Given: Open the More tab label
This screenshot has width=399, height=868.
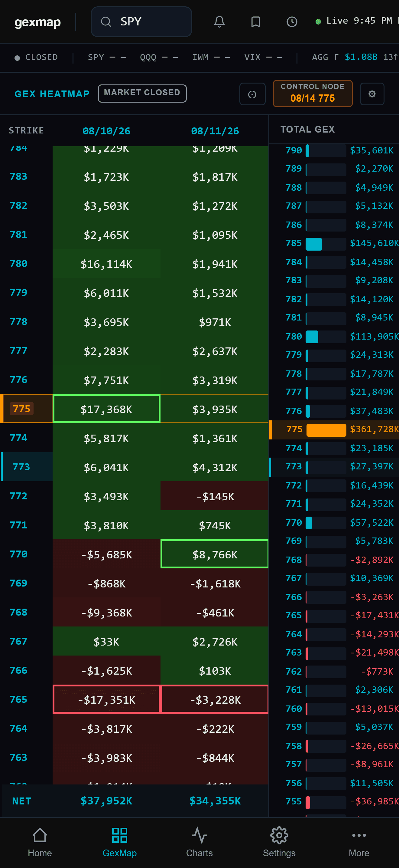Looking at the screenshot, I should click(359, 853).
